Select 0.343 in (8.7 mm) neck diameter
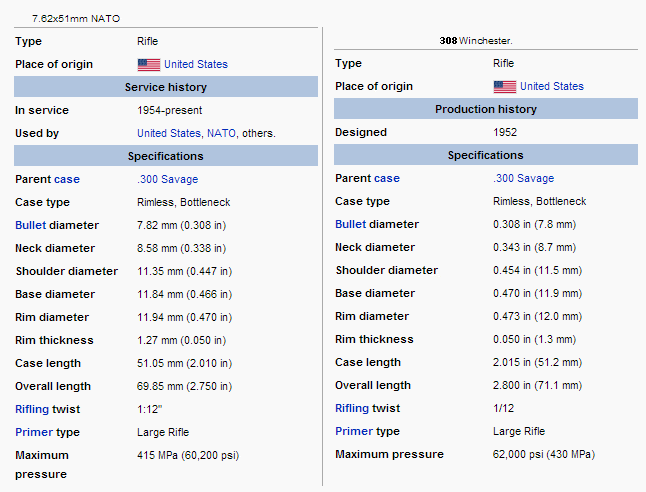This screenshot has width=646, height=492. coord(535,247)
